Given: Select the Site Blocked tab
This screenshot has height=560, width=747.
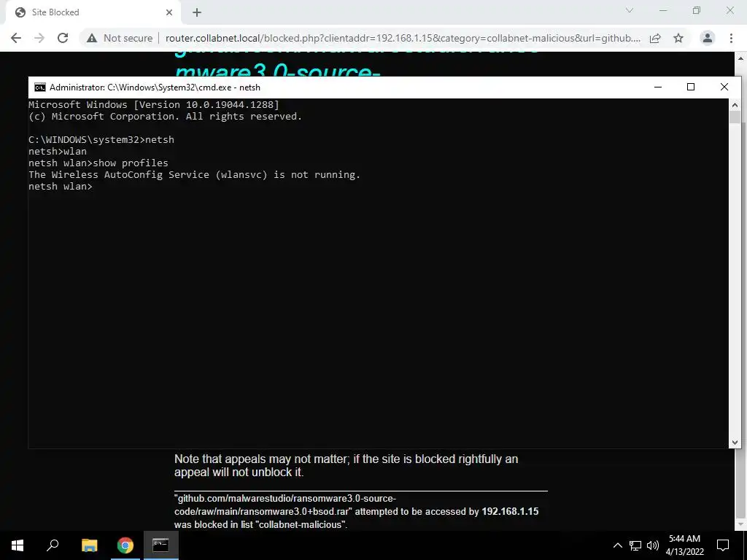Looking at the screenshot, I should (93, 12).
